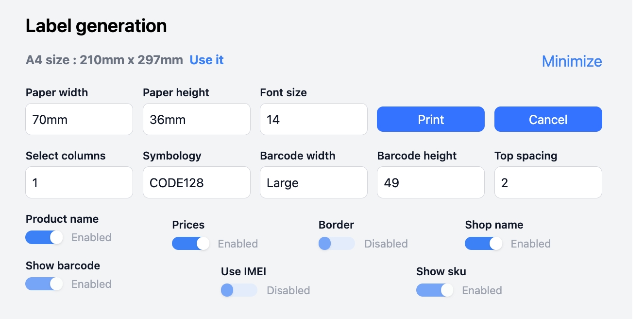Viewport: 644px width, 319px height.
Task: Click the Minimize link
Action: coord(572,61)
